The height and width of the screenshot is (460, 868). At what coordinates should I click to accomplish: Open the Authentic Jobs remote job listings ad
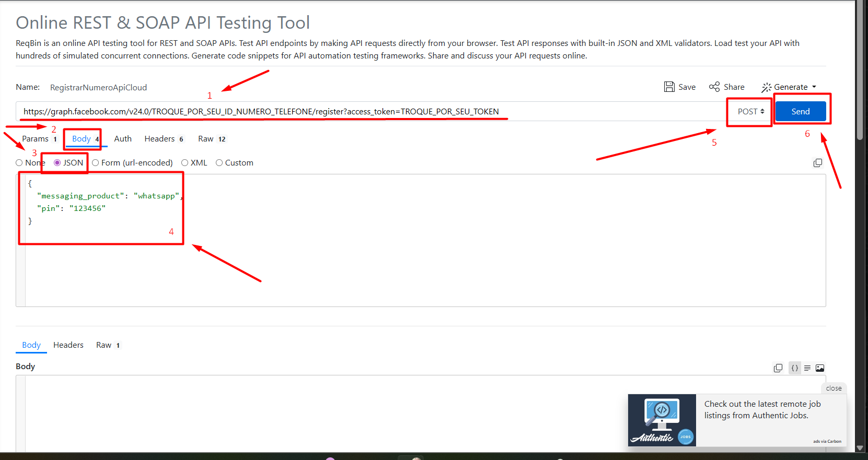762,410
